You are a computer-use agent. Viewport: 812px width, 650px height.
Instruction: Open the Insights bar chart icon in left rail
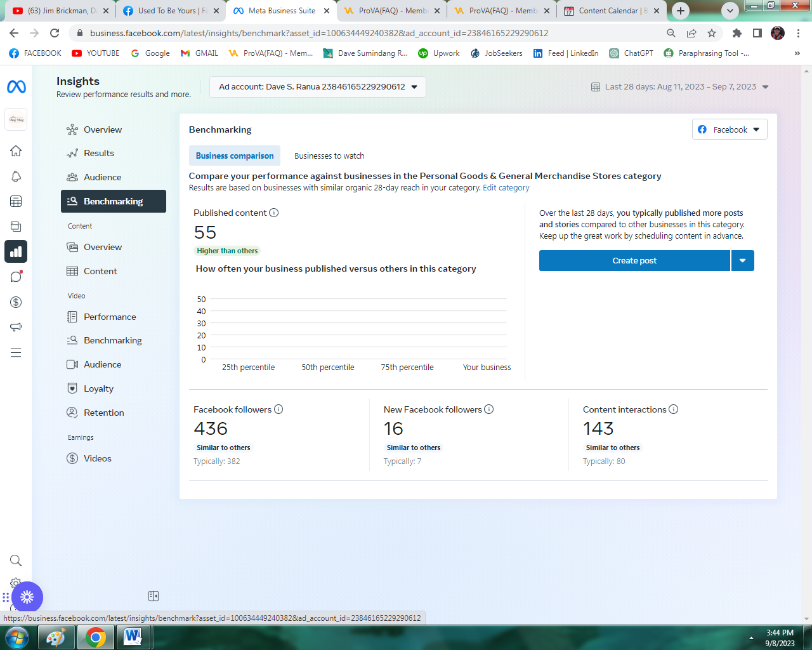click(x=16, y=251)
